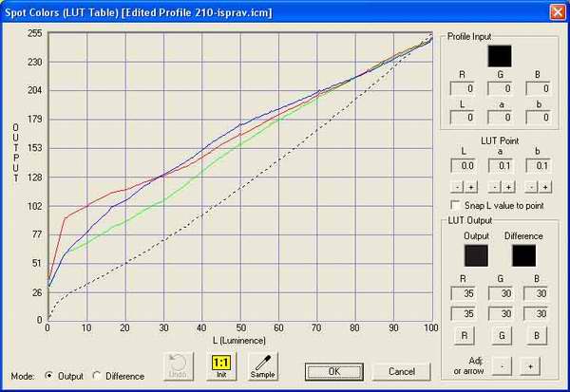Click the LUT Output color swatch
570x392 pixels.
pyautogui.click(x=476, y=255)
